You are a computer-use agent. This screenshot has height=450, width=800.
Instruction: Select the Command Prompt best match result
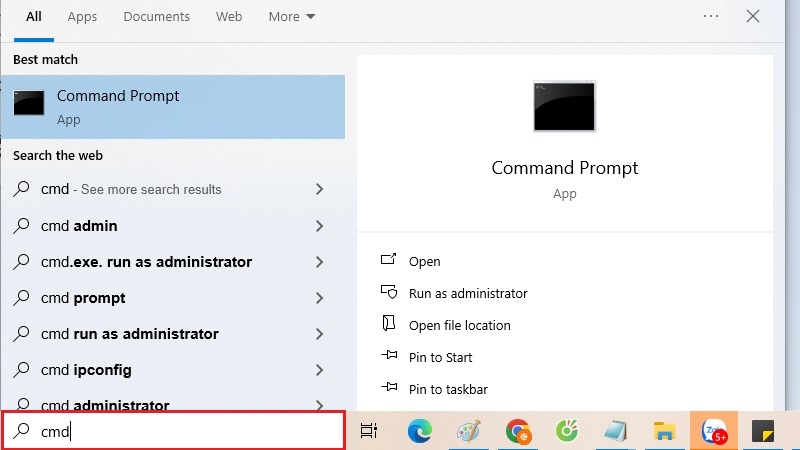[x=173, y=107]
